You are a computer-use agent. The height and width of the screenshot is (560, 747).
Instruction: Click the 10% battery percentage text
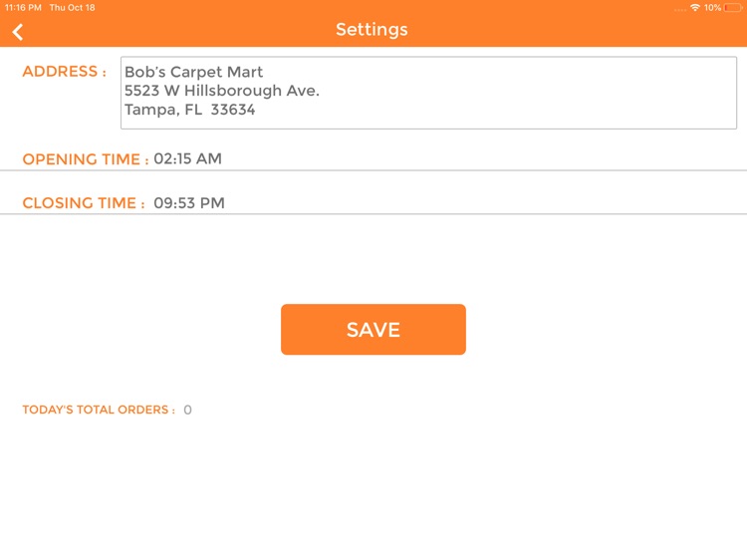tap(712, 8)
